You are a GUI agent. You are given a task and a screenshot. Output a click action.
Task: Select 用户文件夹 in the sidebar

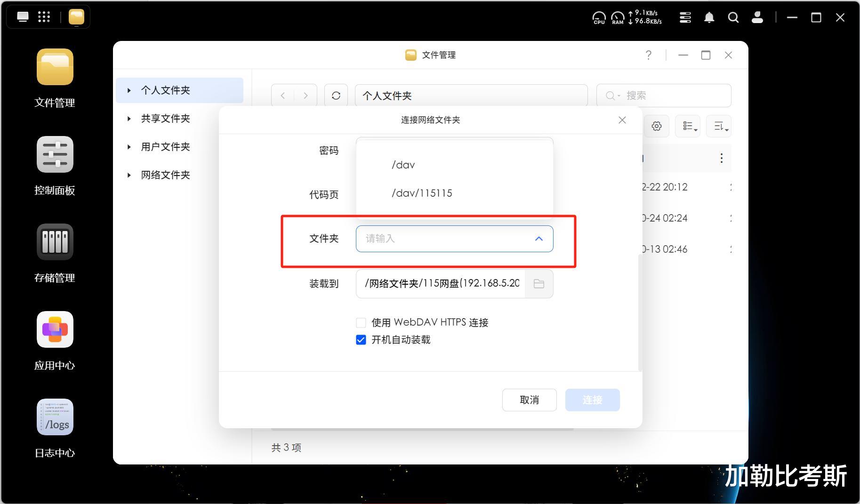[166, 147]
